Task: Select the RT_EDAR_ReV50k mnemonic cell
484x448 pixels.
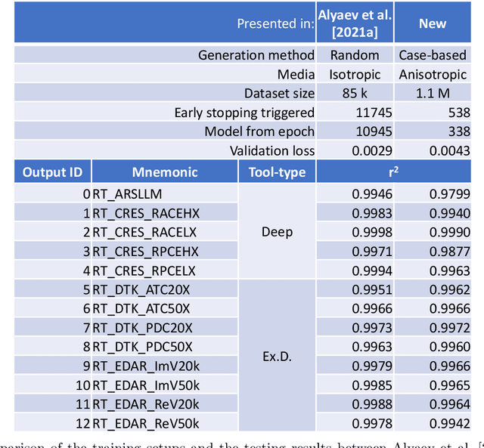Action: pos(145,423)
